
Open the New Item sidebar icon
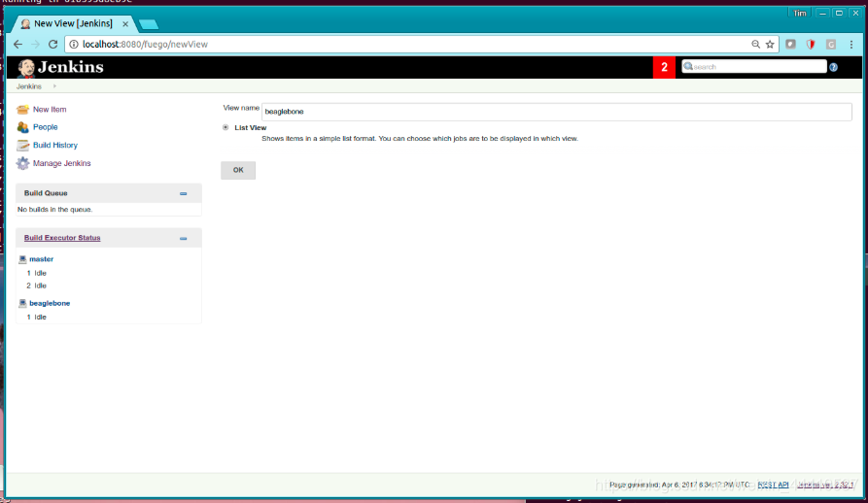(22, 110)
